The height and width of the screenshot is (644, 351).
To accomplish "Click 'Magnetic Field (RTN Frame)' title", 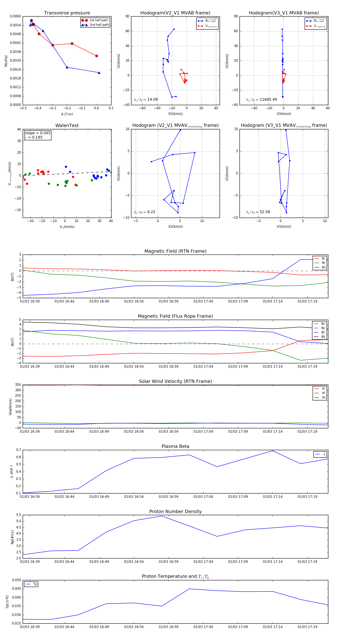I will point(175,251).
